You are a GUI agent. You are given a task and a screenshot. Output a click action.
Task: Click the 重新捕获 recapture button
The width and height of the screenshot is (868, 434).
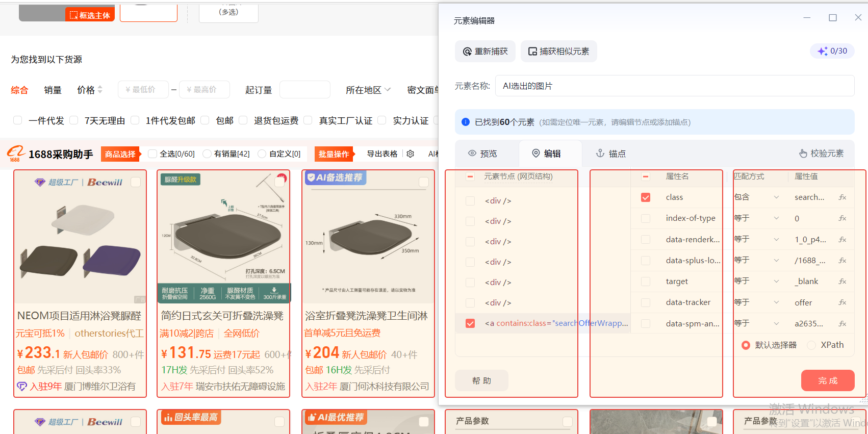click(x=485, y=52)
